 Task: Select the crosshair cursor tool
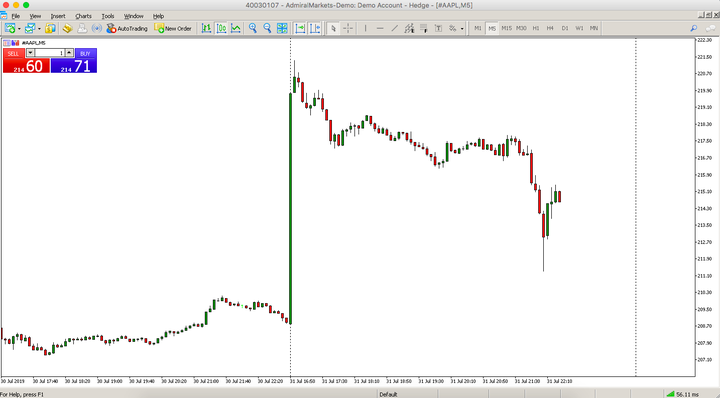click(348, 28)
